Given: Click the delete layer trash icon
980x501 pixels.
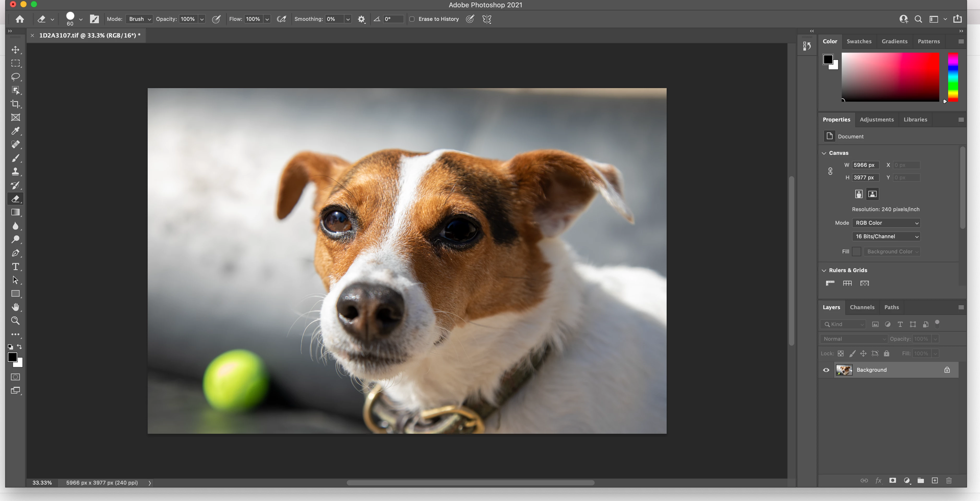Looking at the screenshot, I should (x=949, y=480).
